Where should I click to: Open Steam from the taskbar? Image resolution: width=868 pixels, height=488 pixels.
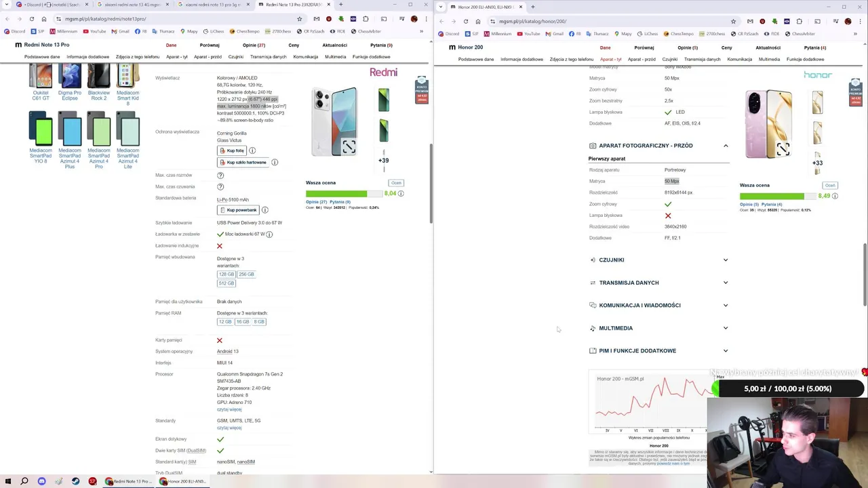[x=75, y=481]
